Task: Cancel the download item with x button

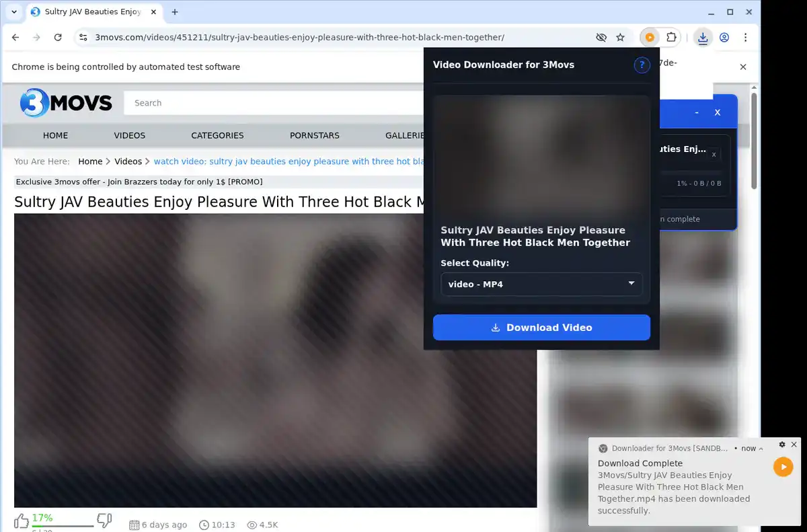Action: pyautogui.click(x=714, y=155)
